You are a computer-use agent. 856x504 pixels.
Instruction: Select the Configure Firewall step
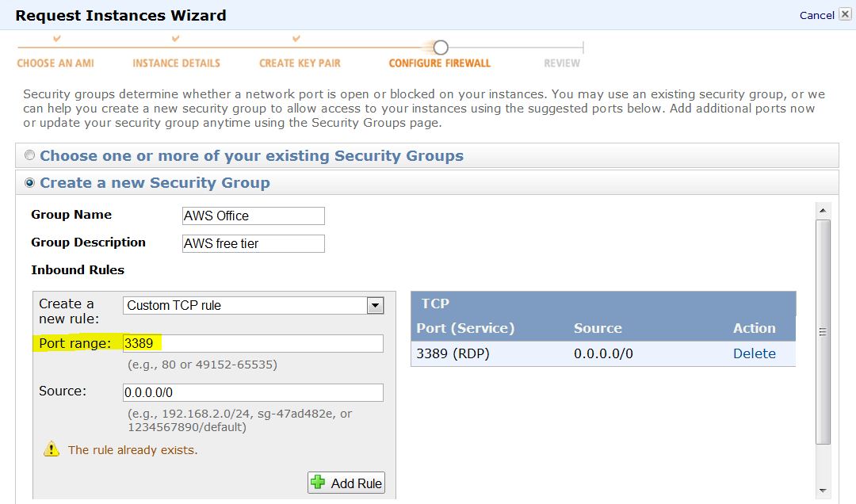pos(439,63)
